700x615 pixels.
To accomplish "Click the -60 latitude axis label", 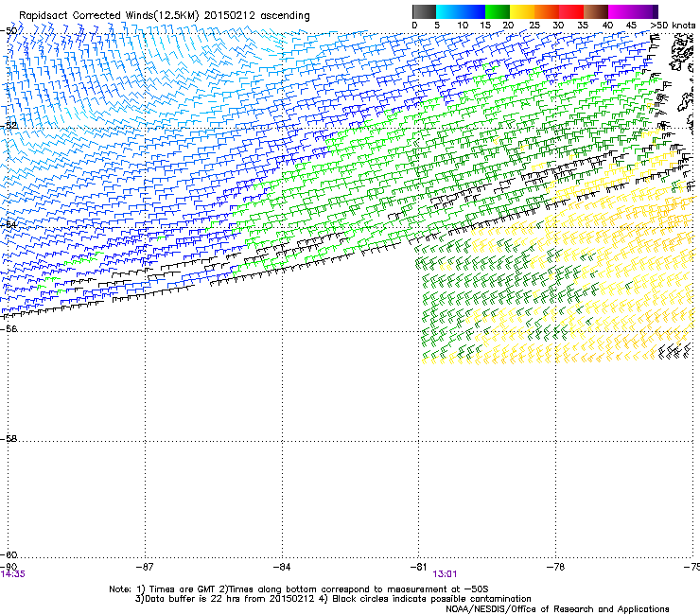I will click(x=9, y=554).
